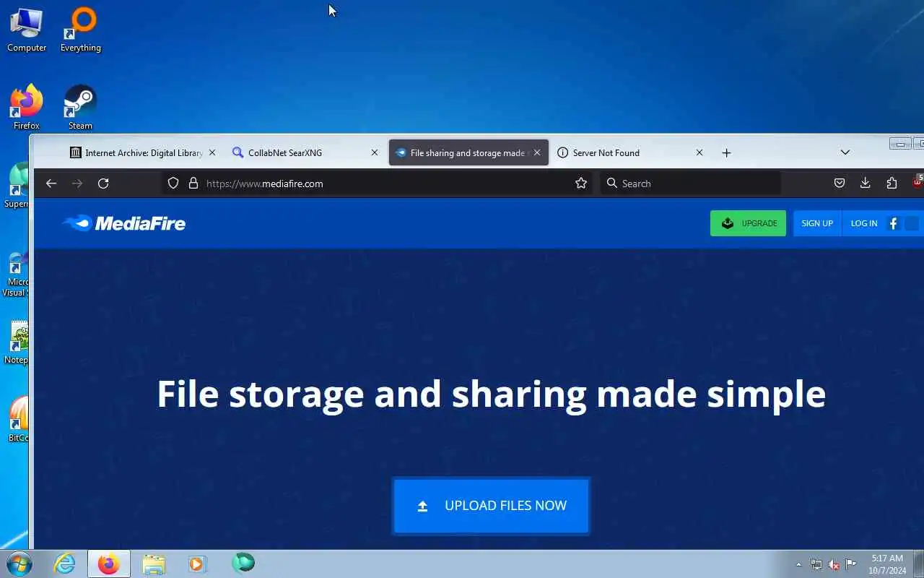
Task: Open the Save to Pocket button
Action: (x=839, y=184)
